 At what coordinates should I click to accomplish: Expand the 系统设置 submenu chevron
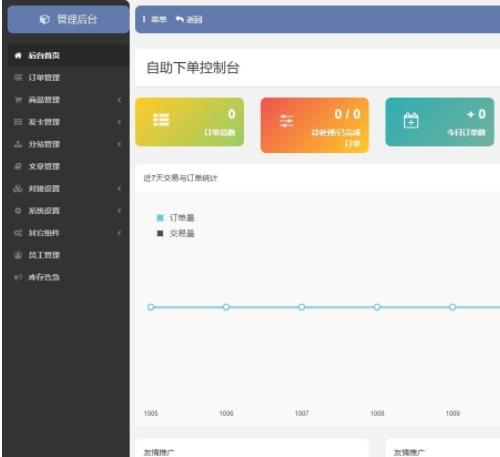(119, 211)
